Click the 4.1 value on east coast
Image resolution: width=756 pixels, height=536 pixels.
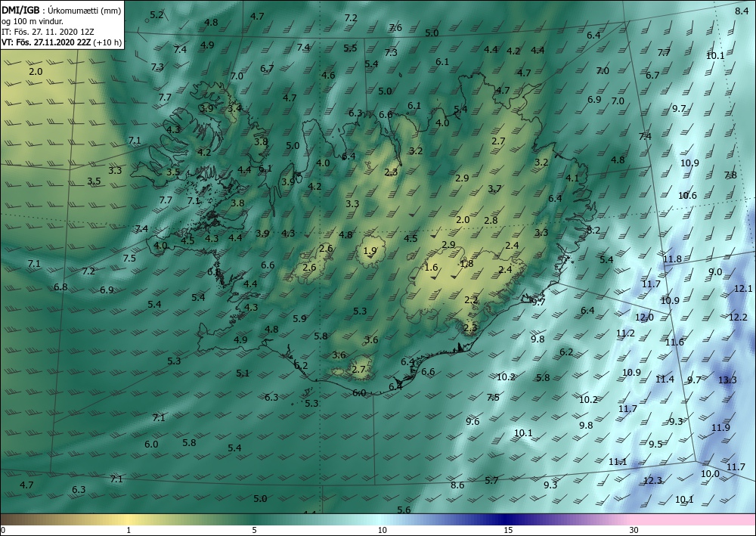click(572, 178)
